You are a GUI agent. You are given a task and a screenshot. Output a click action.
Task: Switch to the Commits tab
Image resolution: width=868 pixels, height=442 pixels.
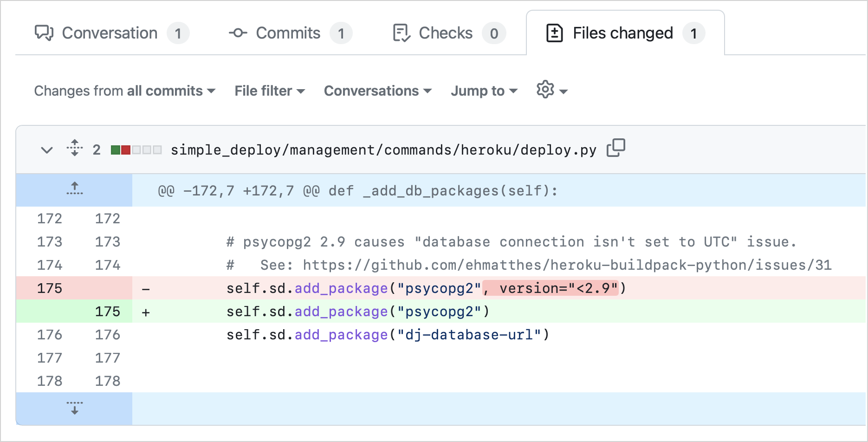point(290,33)
